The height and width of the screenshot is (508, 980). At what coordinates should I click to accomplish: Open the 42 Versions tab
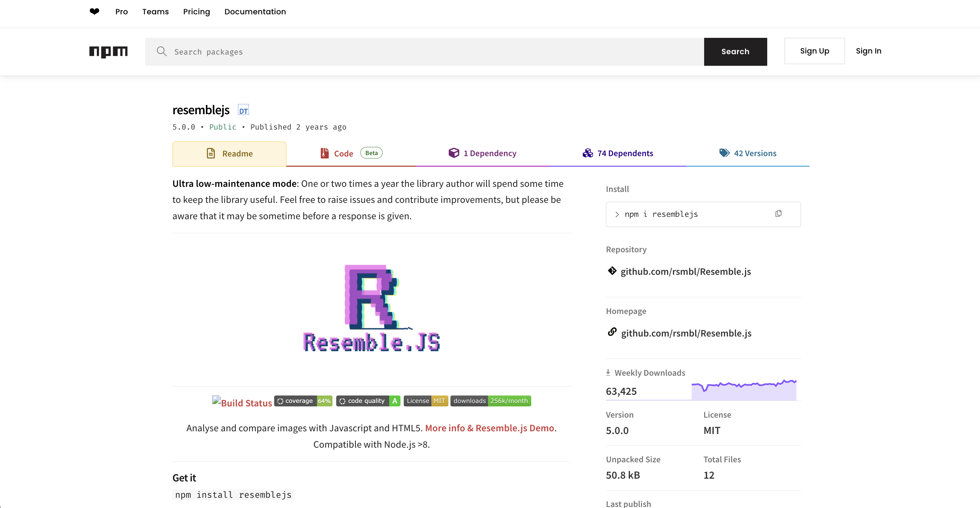(x=748, y=153)
